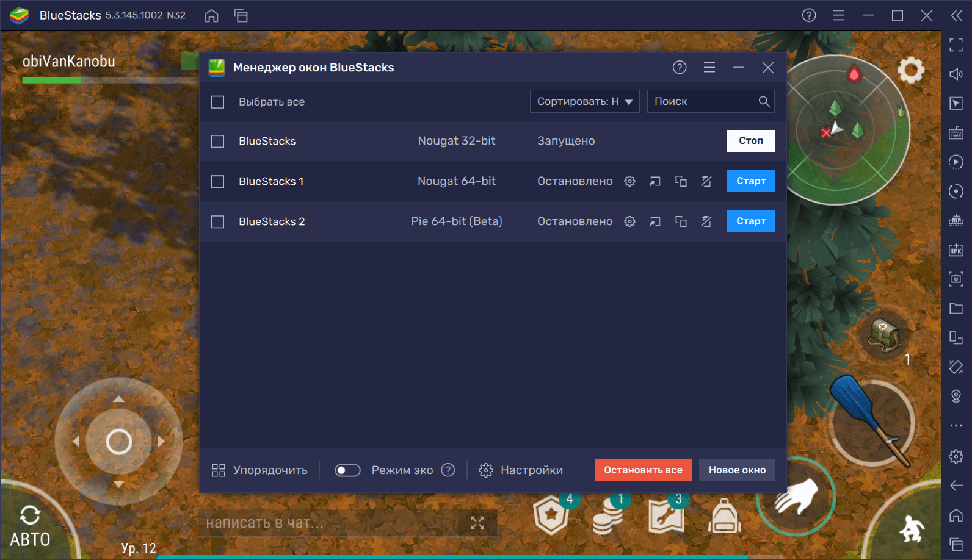Toggle fullscreen in side toolbar

pyautogui.click(x=956, y=45)
